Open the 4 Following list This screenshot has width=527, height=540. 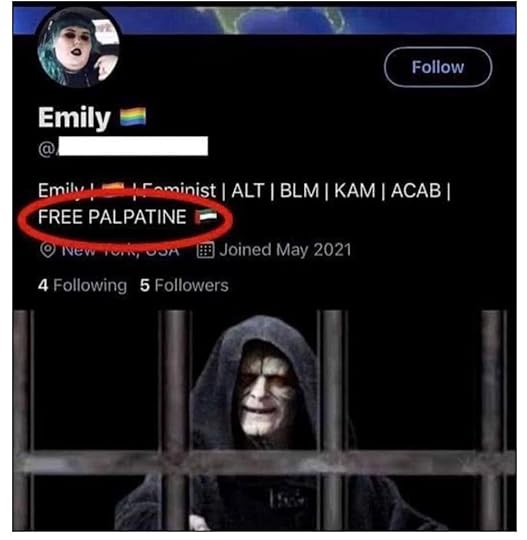[x=82, y=285]
